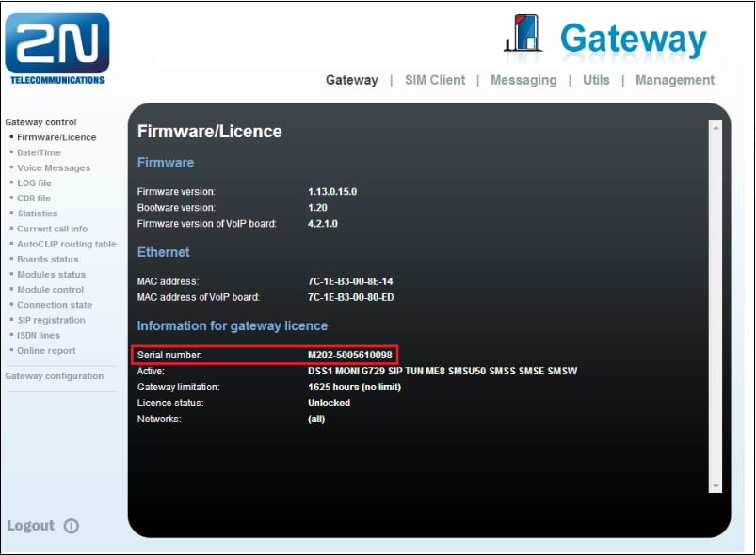Open the Utils menu
This screenshot has width=756, height=555.
[x=596, y=80]
